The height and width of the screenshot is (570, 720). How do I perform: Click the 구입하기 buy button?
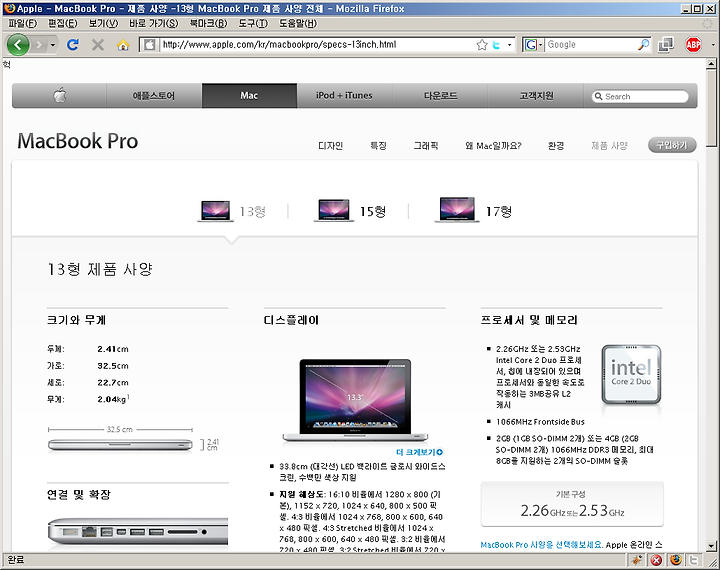coord(672,145)
